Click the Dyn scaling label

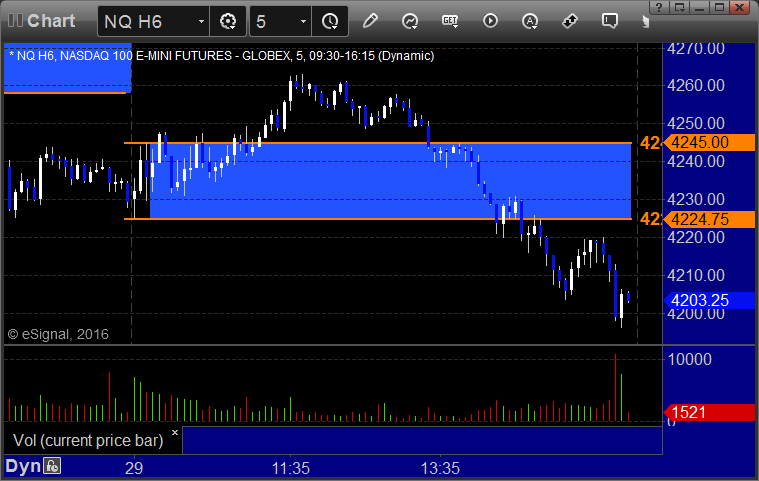(x=23, y=466)
